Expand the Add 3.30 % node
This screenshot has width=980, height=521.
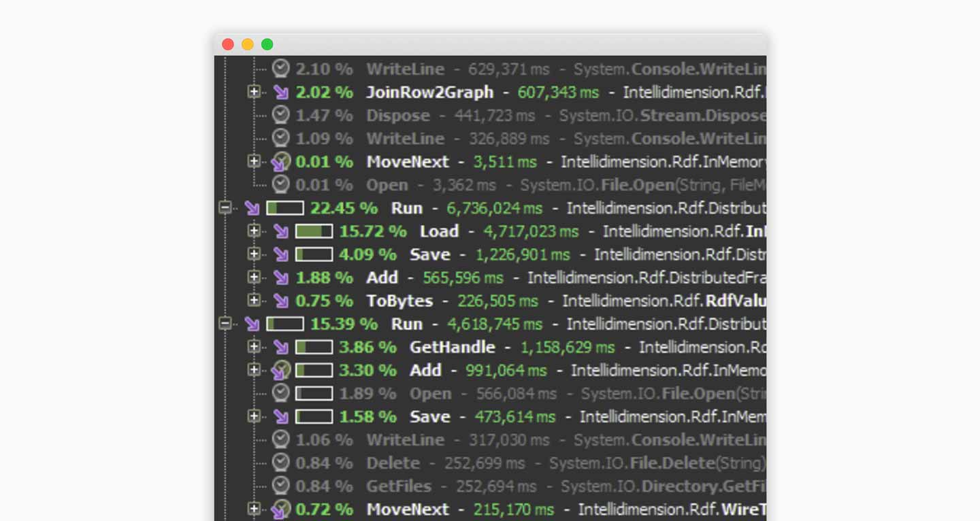254,369
